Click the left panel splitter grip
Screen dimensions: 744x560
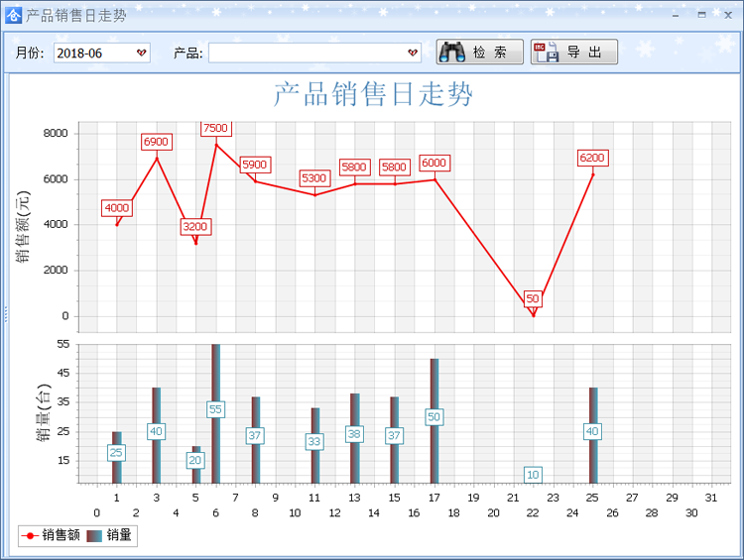[x=6, y=315]
